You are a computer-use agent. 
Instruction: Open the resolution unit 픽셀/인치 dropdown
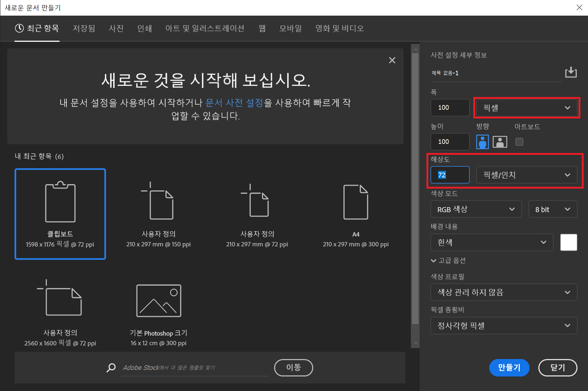[x=527, y=175]
